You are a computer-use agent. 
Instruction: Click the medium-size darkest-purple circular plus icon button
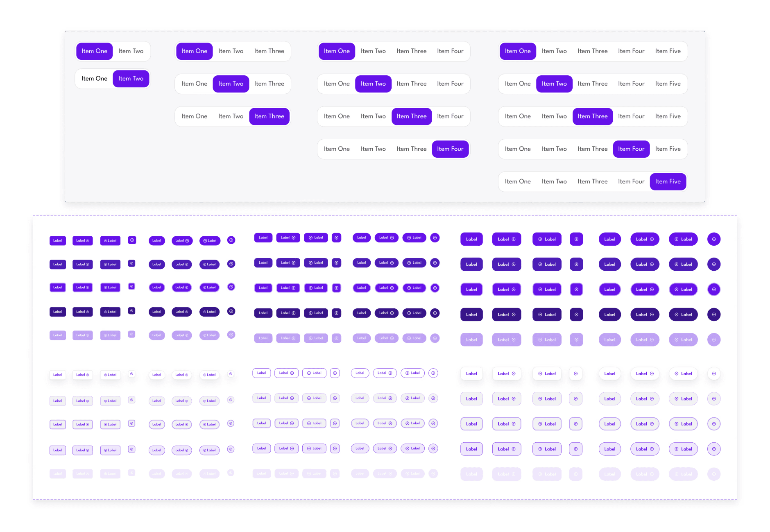pyautogui.click(x=435, y=313)
